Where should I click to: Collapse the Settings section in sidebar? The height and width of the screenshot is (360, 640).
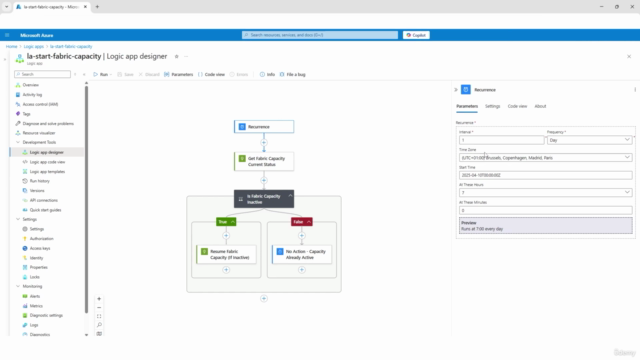click(18, 219)
